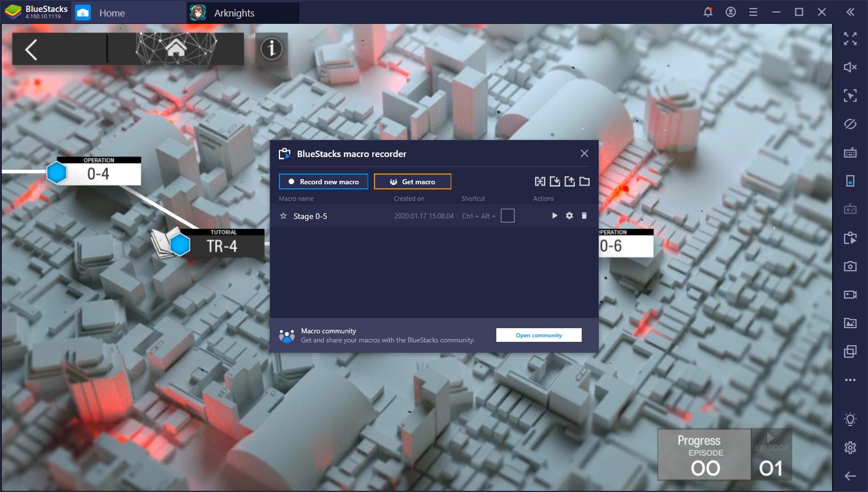
Task: Delete the Stage 0-5 macro
Action: click(584, 216)
